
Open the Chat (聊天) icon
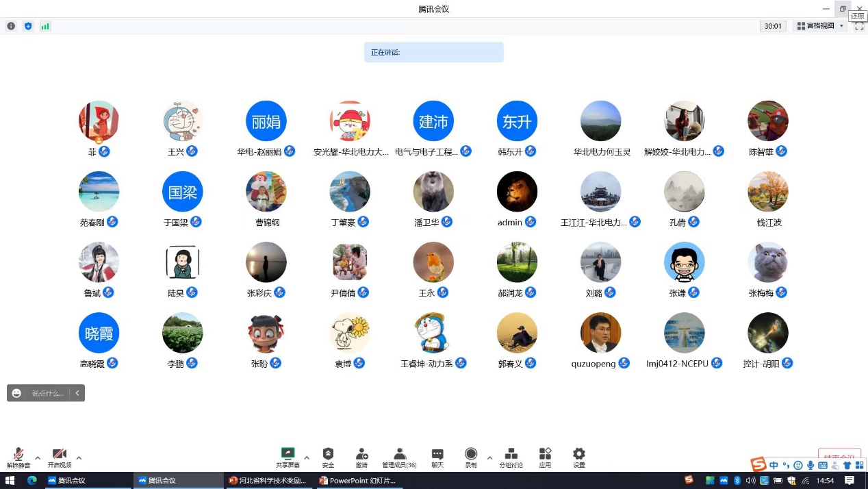point(437,456)
